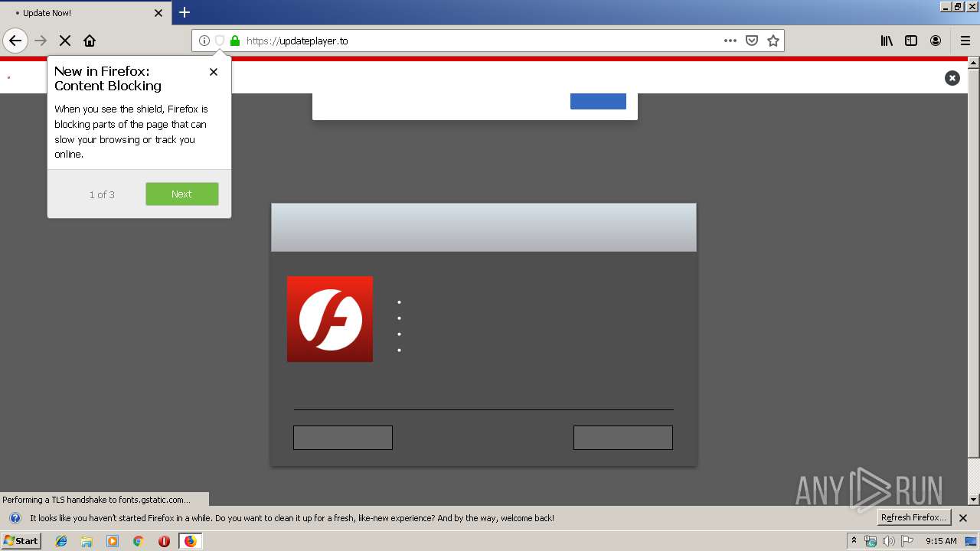The height and width of the screenshot is (551, 980).
Task: Switch to Firefox taskbar button
Action: (x=190, y=541)
